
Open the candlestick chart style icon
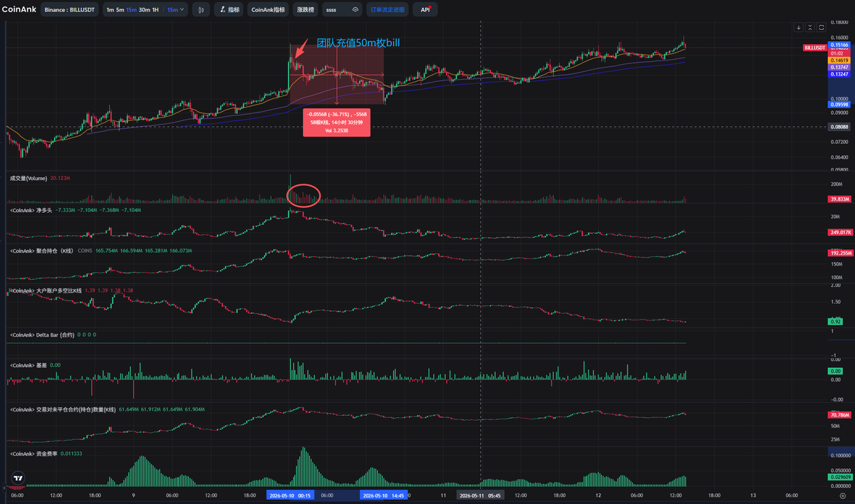[x=202, y=10]
